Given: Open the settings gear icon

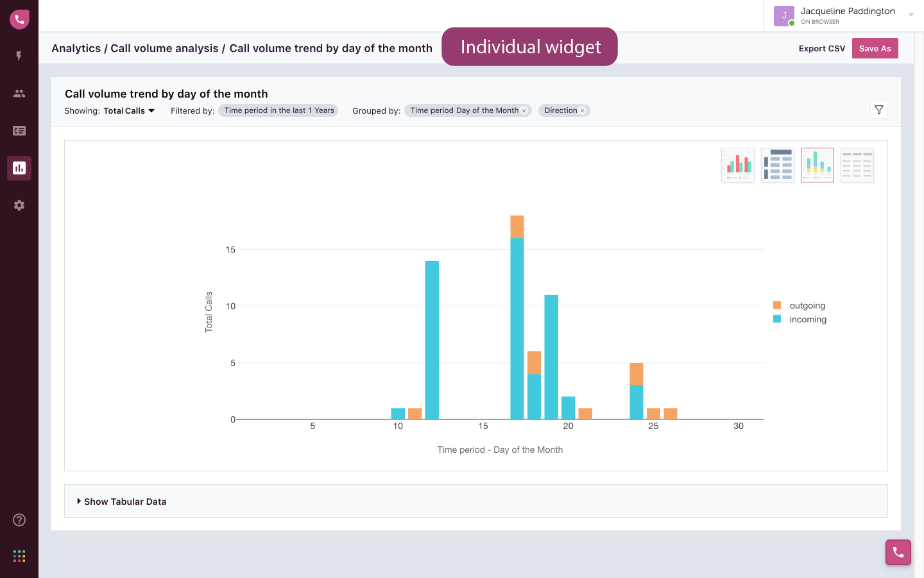Looking at the screenshot, I should click(x=19, y=205).
